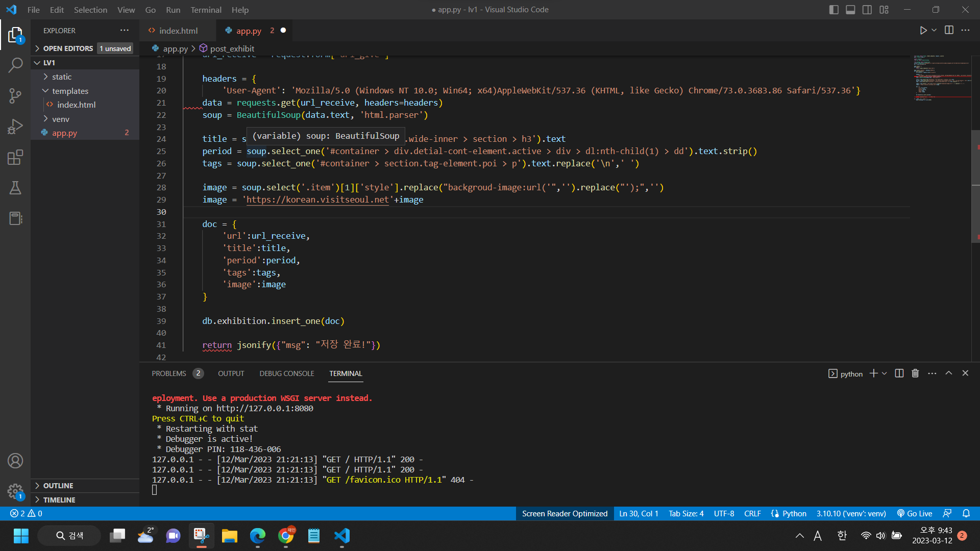The width and height of the screenshot is (980, 551).
Task: Open the Run and Debug view
Action: pos(15,127)
